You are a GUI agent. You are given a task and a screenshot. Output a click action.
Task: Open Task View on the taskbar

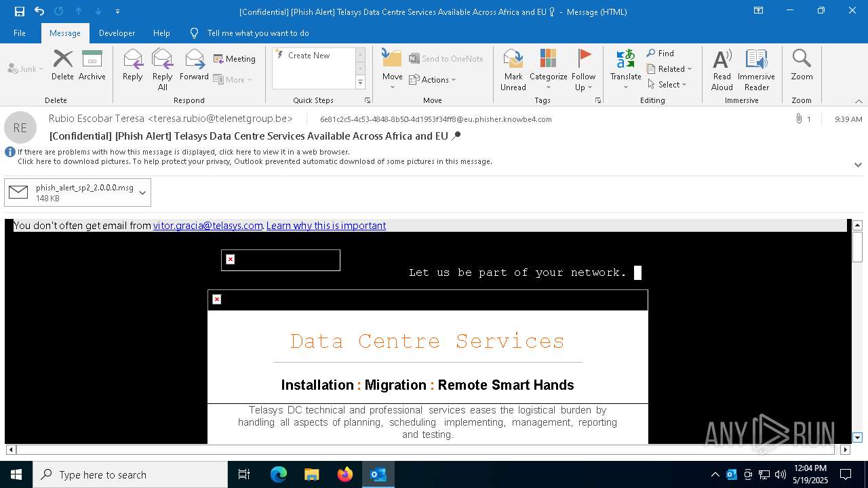[x=244, y=474]
